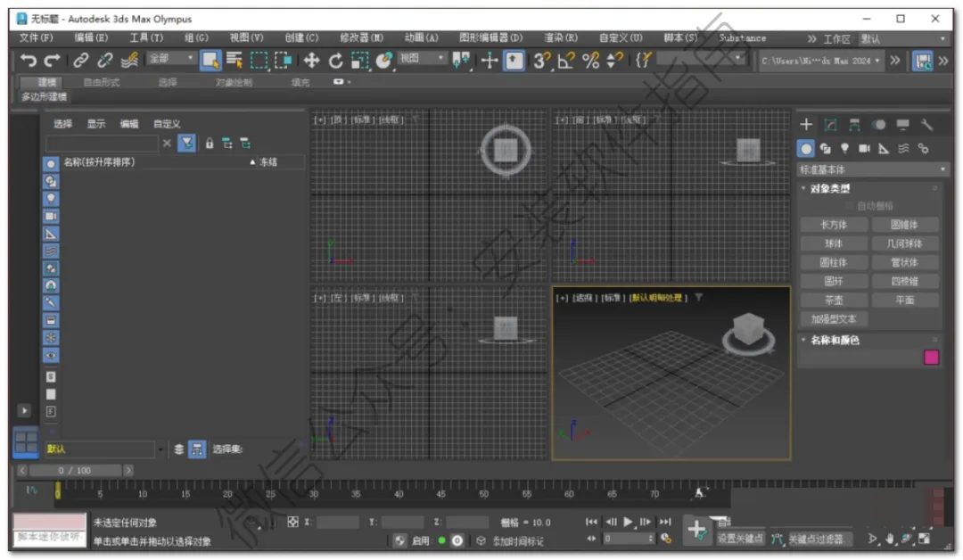Click the 设置关键点 button
The image size is (963, 560).
coord(740,539)
